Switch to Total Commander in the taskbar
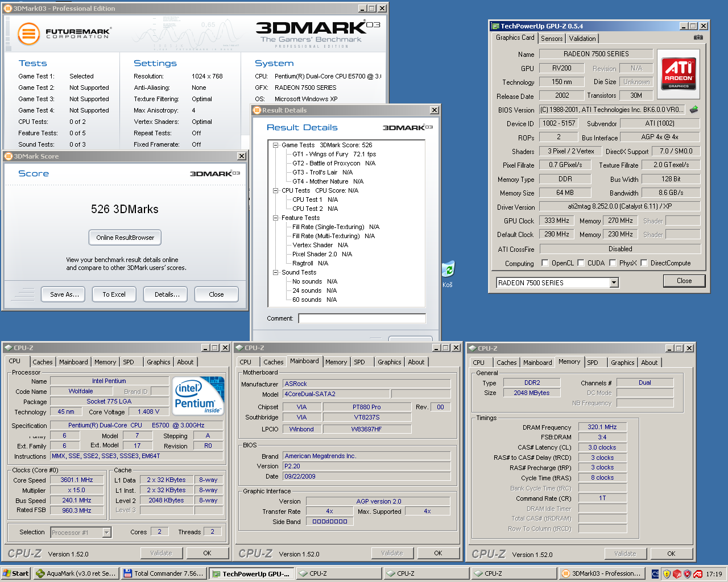The width and height of the screenshot is (728, 582). pos(163,573)
